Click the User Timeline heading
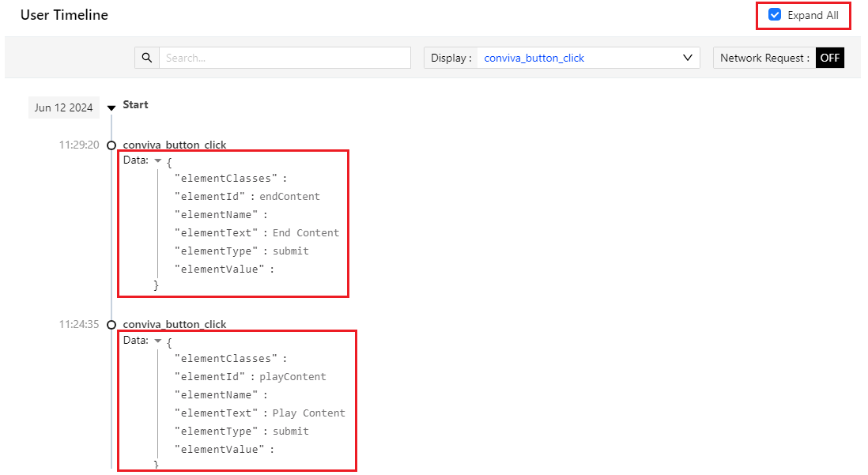The height and width of the screenshot is (475, 868). 64,15
